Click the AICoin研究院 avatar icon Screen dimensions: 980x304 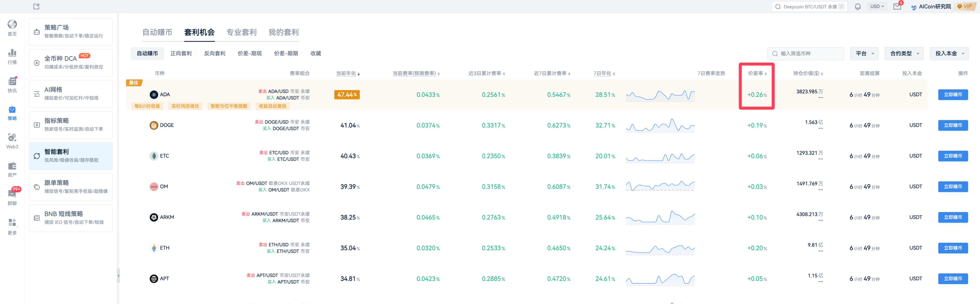point(914,7)
